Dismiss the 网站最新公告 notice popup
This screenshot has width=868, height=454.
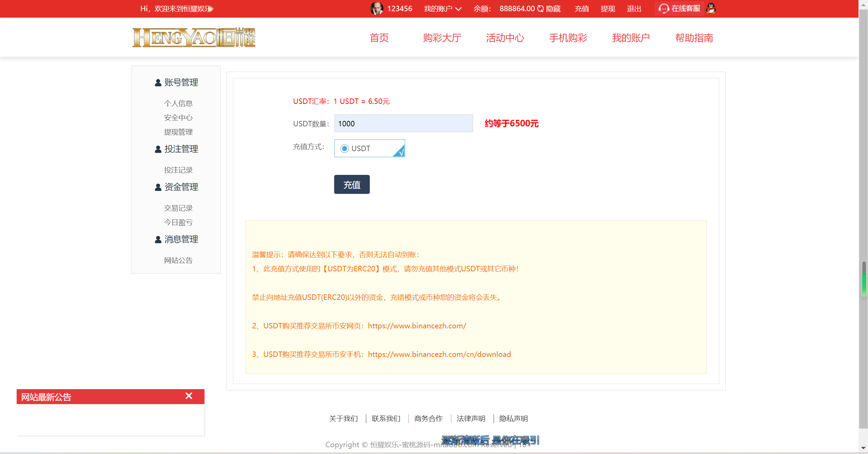189,396
